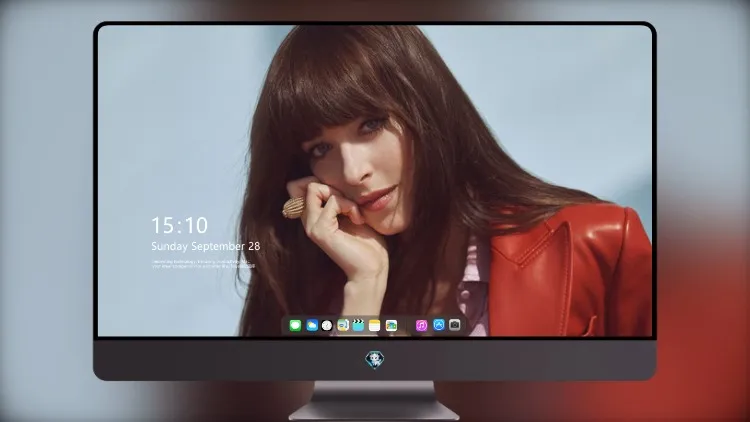Click the logo emblem on monitor chin
The width and height of the screenshot is (750, 422).
[x=375, y=359]
